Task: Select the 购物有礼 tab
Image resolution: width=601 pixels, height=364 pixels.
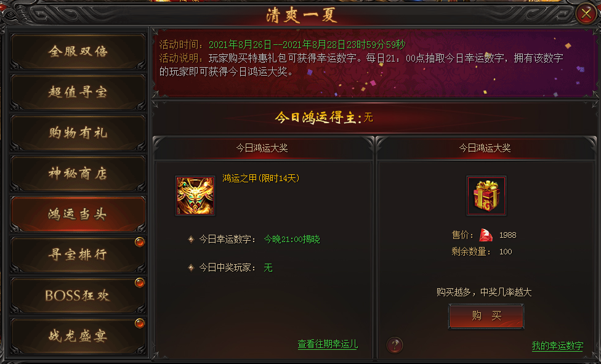Action: 78,132
